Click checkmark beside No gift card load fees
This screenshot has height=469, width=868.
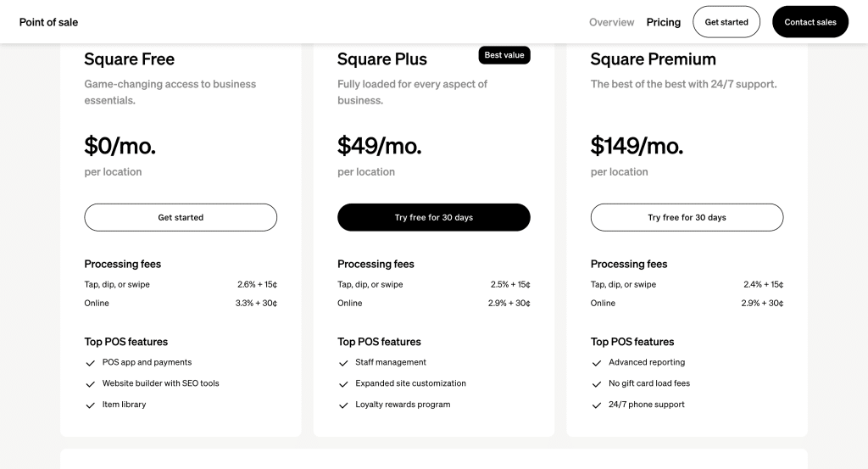(x=597, y=384)
